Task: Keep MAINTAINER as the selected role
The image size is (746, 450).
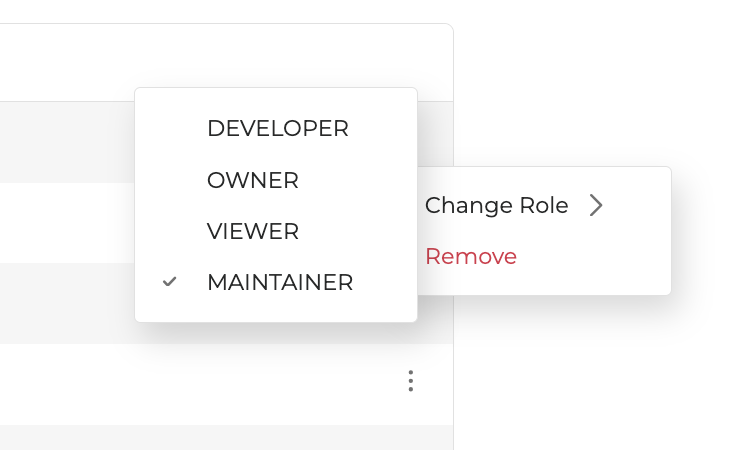Action: (279, 282)
